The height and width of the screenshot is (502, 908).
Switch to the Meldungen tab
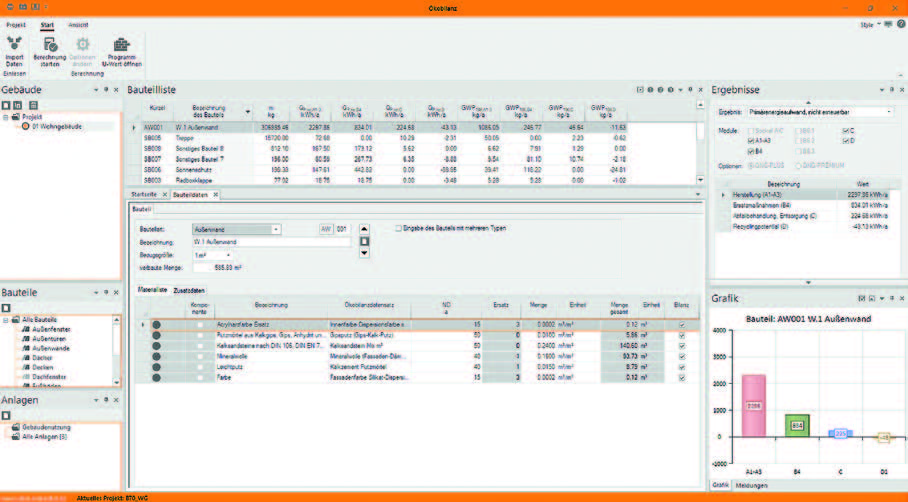click(752, 485)
